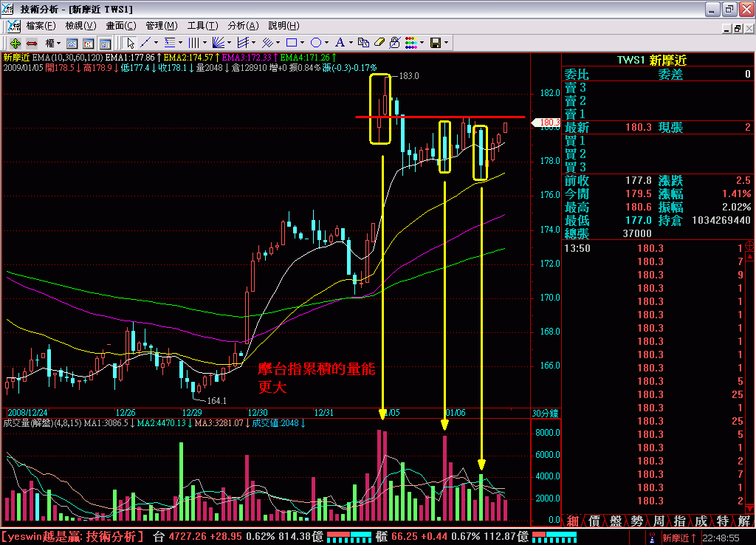This screenshot has height=545, width=756.
Task: Expand the rectangle tool dropdown arrow
Action: click(x=302, y=43)
